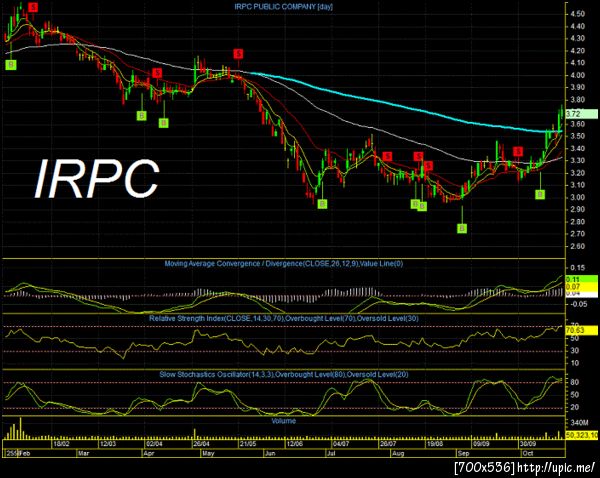Screen dimensions: 600x478
Task: Click the 26/04 date label on time axis
Action: [x=201, y=444]
